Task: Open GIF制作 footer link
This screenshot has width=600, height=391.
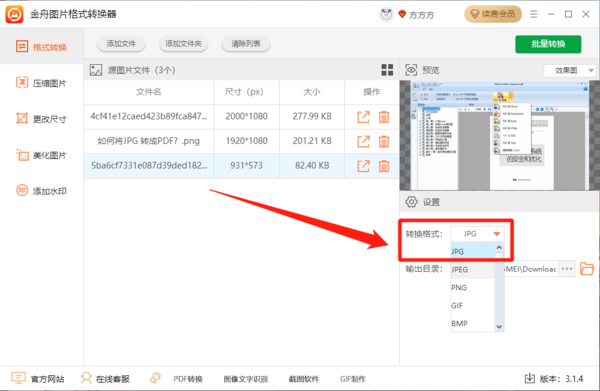Action: tap(352, 379)
